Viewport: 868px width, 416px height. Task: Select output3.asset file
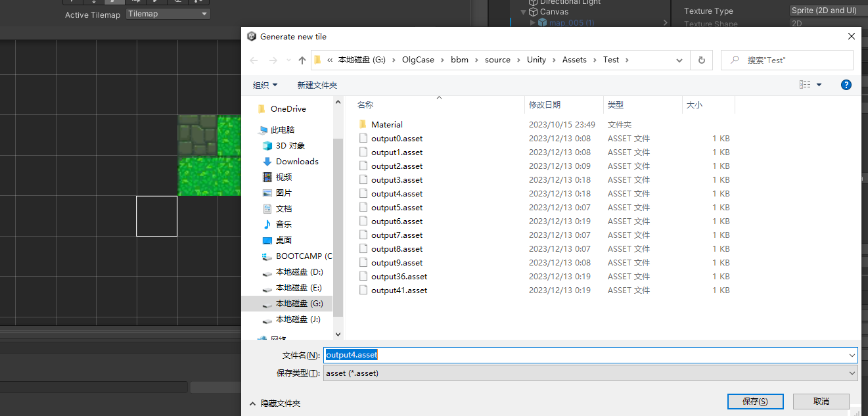click(x=396, y=179)
